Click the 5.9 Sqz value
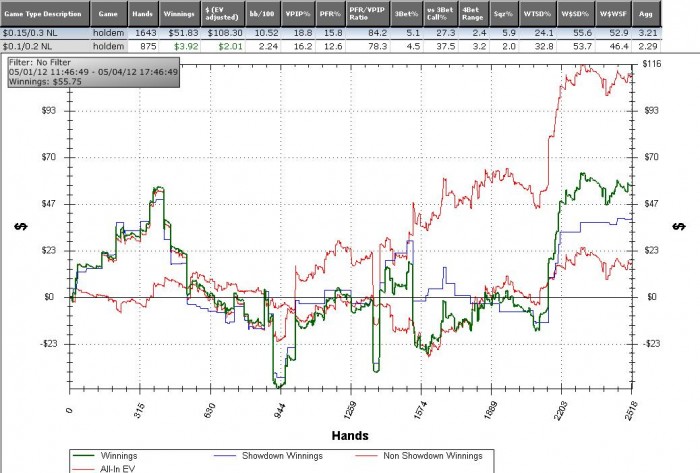 (x=509, y=33)
